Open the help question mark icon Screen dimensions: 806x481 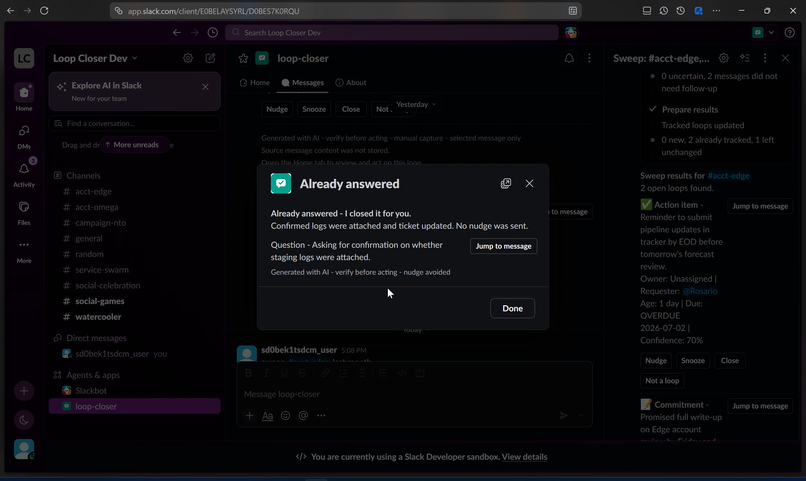click(x=790, y=32)
